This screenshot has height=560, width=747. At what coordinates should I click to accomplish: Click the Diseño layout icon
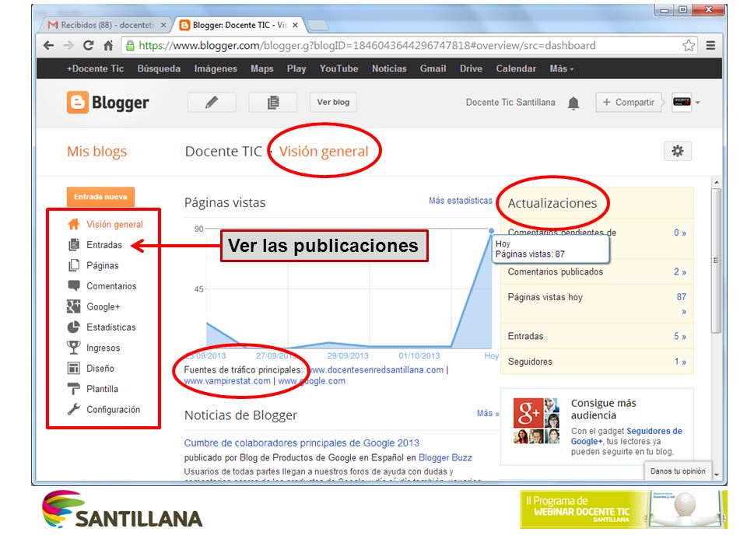tap(73, 368)
